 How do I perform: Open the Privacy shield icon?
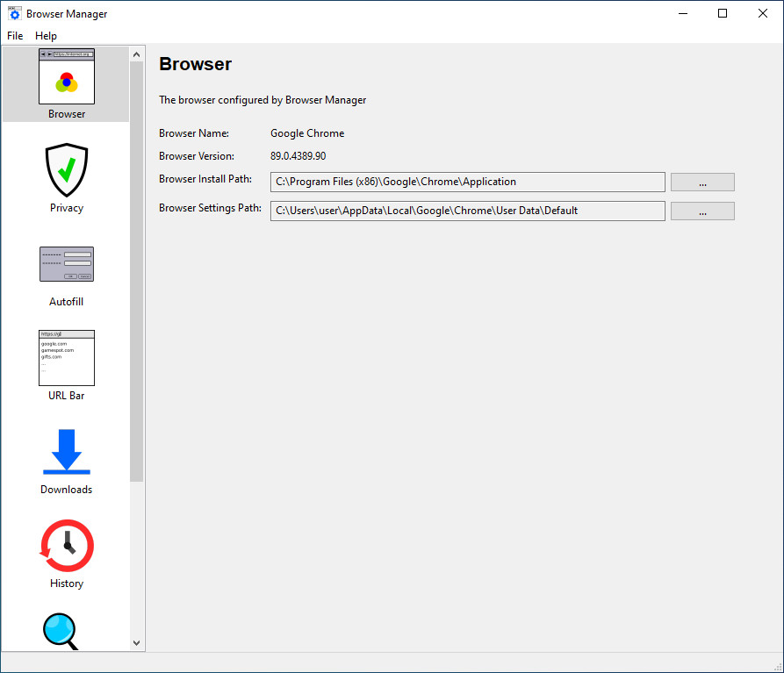click(x=67, y=170)
